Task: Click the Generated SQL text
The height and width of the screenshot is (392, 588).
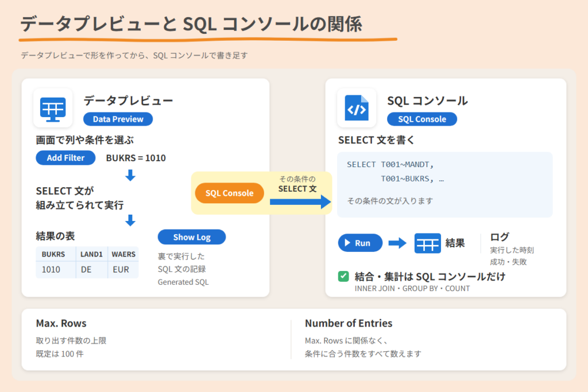Action: 183,282
